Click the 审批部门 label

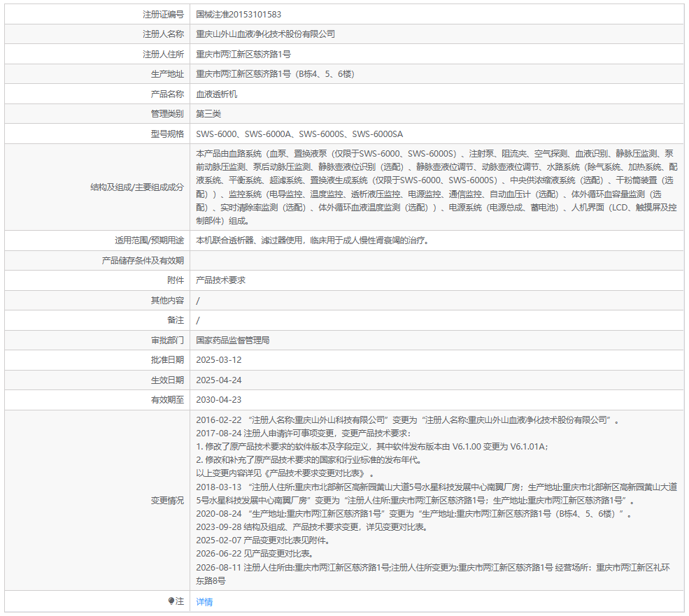point(167,340)
